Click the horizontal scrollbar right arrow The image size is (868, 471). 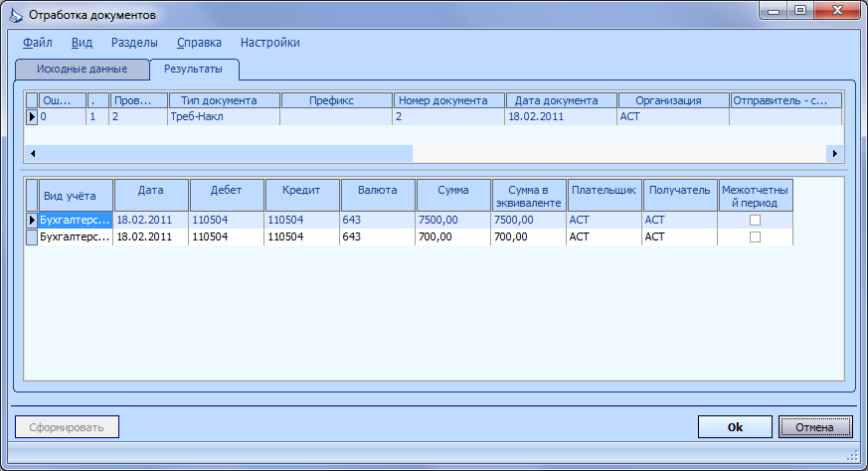(835, 153)
